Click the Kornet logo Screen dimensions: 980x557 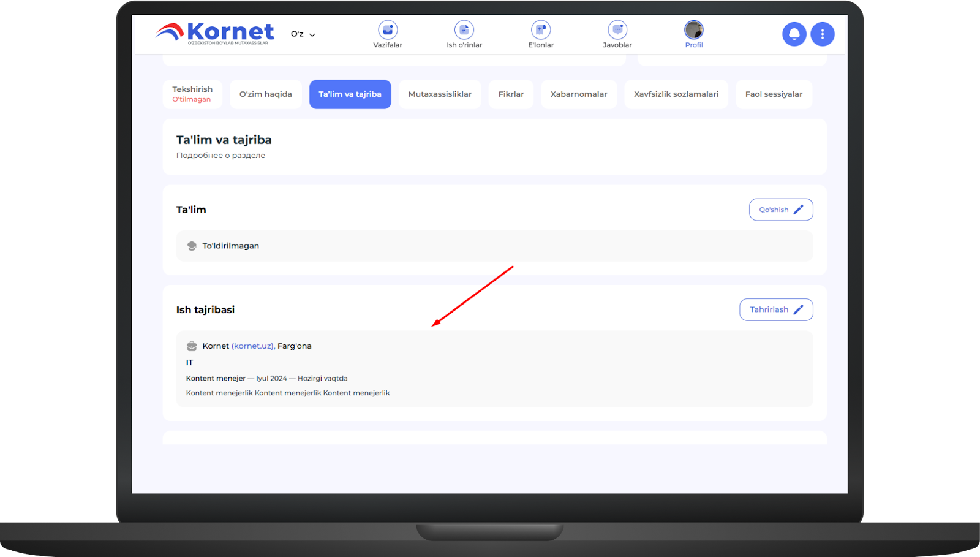click(x=215, y=32)
